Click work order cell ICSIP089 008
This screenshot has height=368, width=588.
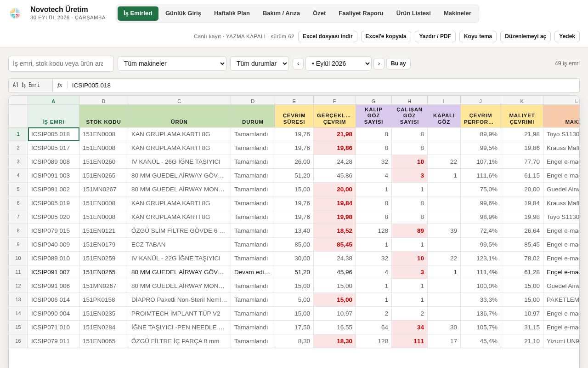(53, 162)
